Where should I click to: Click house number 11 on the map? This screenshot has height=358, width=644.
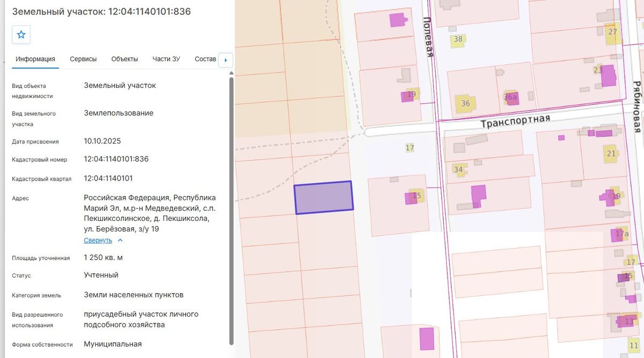[634, 345]
